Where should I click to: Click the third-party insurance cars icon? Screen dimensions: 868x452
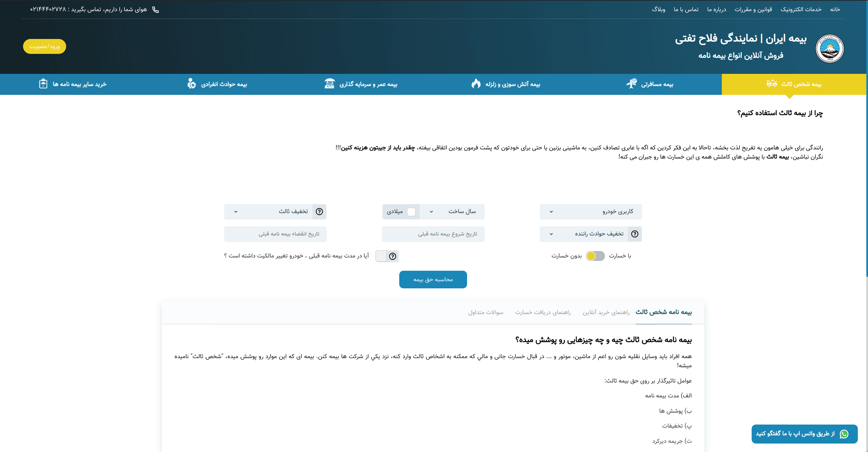coord(771,83)
